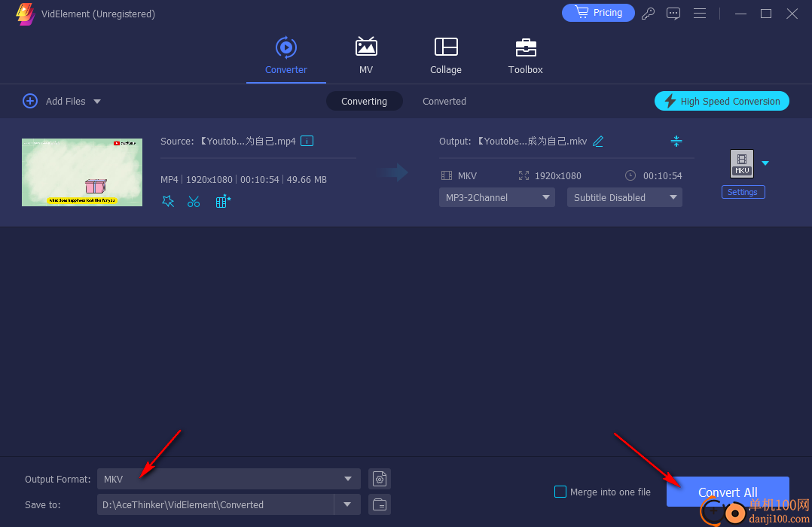Click the MKV format profile icon
Screen dimensions: 812x527
[x=741, y=163]
